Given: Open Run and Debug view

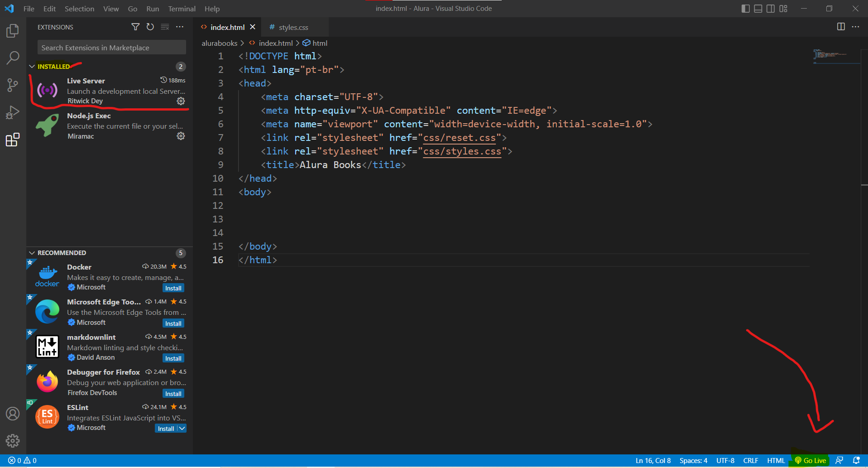Looking at the screenshot, I should pyautogui.click(x=13, y=112).
